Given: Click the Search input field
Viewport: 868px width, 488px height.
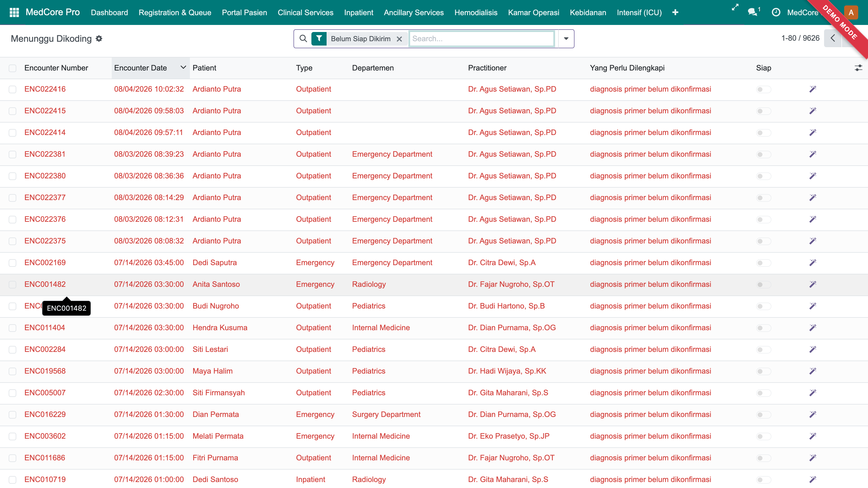Looking at the screenshot, I should click(x=481, y=39).
